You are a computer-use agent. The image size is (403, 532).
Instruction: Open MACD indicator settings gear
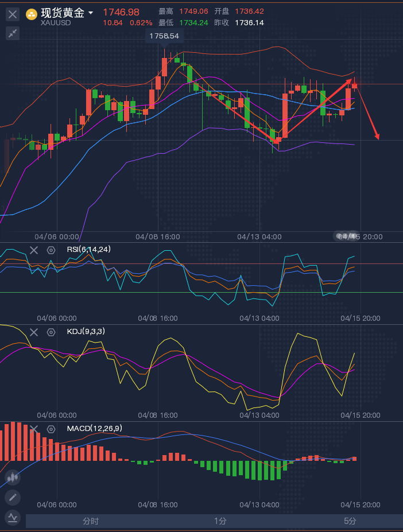point(51,429)
